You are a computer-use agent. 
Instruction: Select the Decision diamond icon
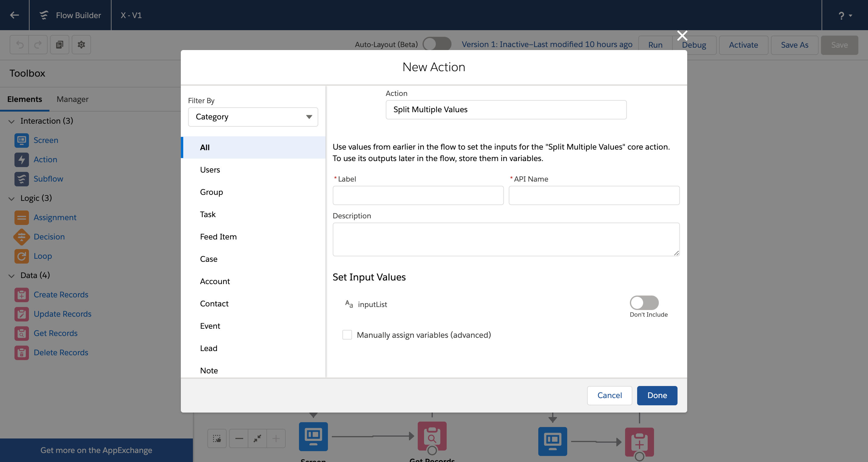tap(22, 237)
